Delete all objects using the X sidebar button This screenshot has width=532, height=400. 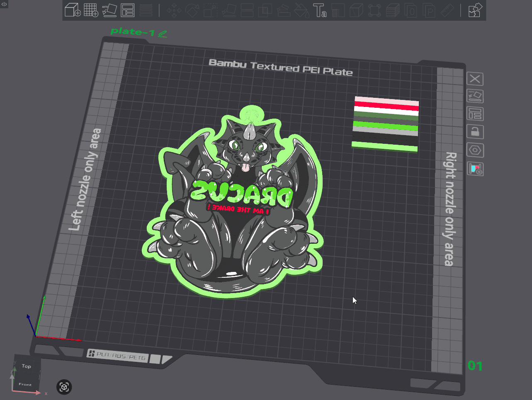pos(475,79)
